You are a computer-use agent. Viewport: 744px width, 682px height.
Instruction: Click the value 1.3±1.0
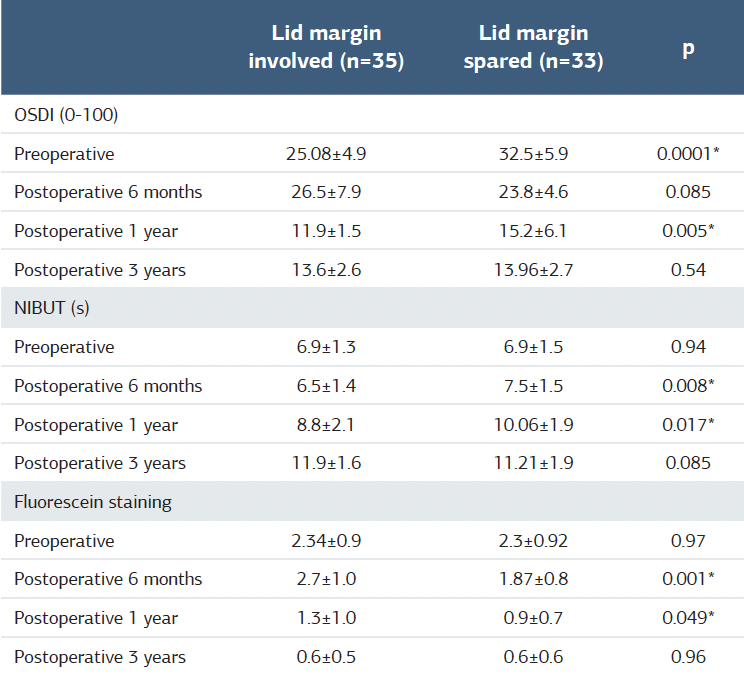[x=326, y=618]
